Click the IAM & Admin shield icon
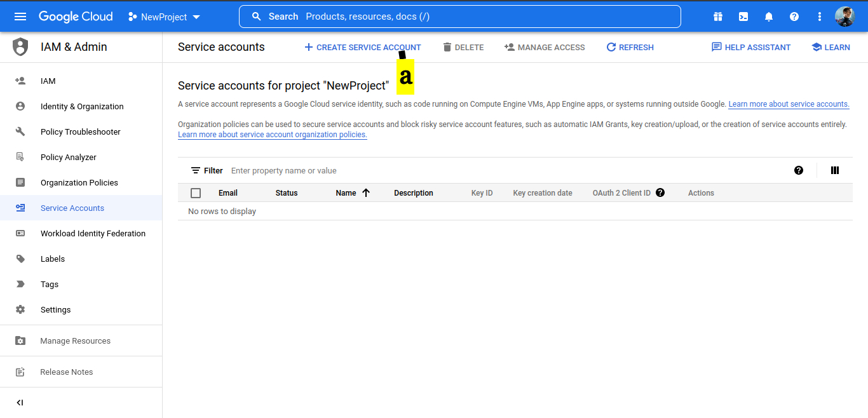 coord(20,47)
